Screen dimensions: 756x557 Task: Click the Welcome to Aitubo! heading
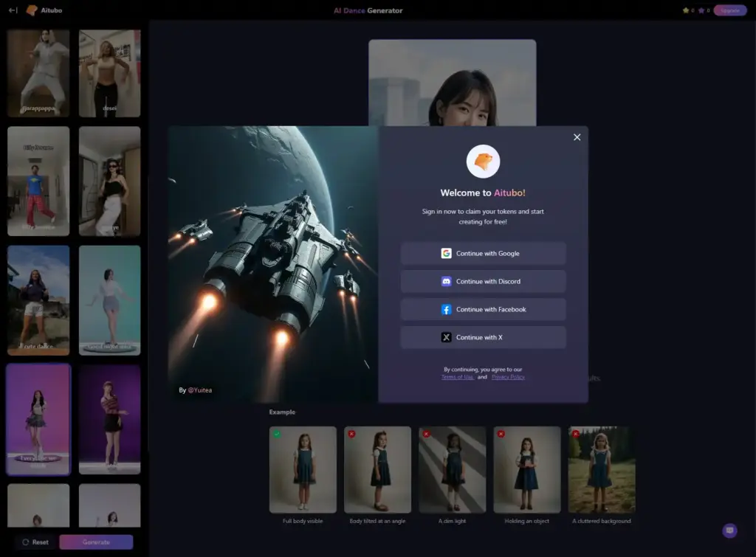pos(483,193)
